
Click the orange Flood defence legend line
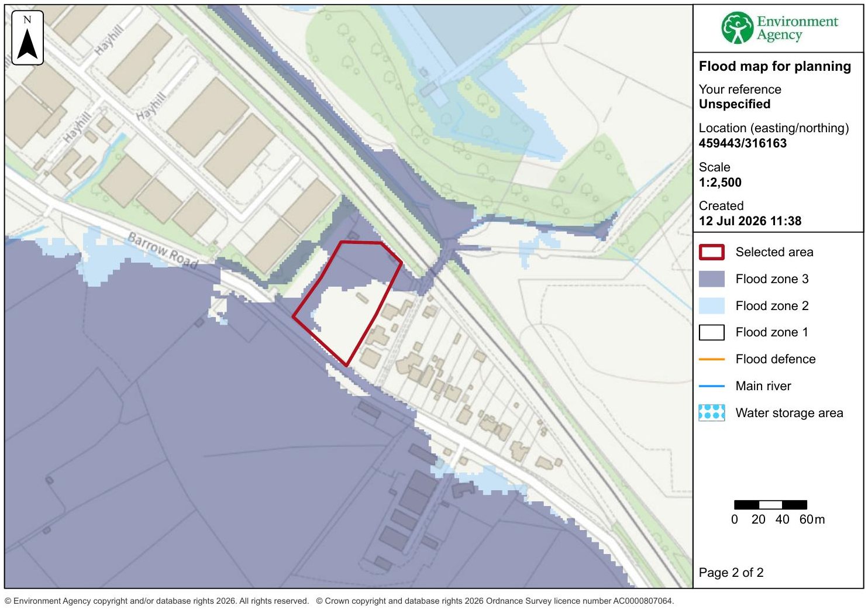click(712, 359)
